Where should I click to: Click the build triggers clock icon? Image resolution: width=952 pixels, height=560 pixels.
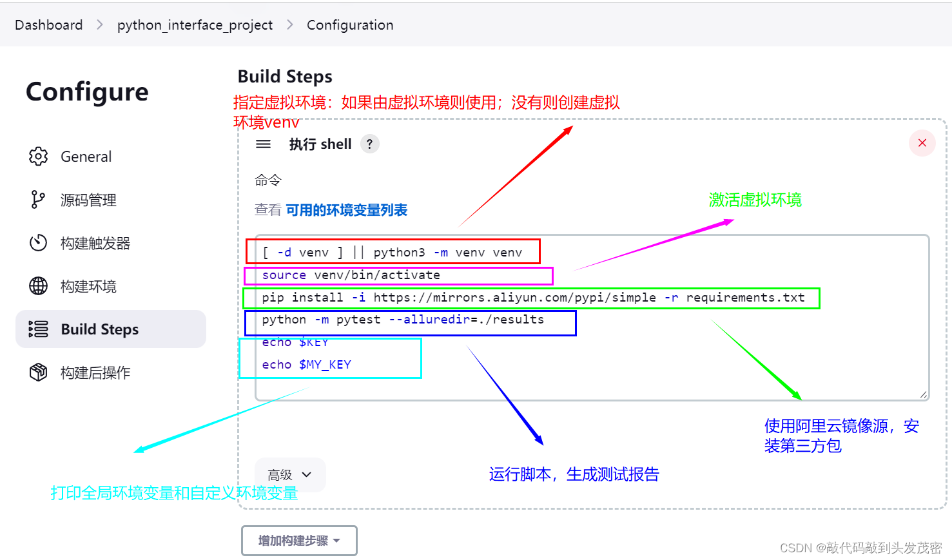(x=38, y=243)
